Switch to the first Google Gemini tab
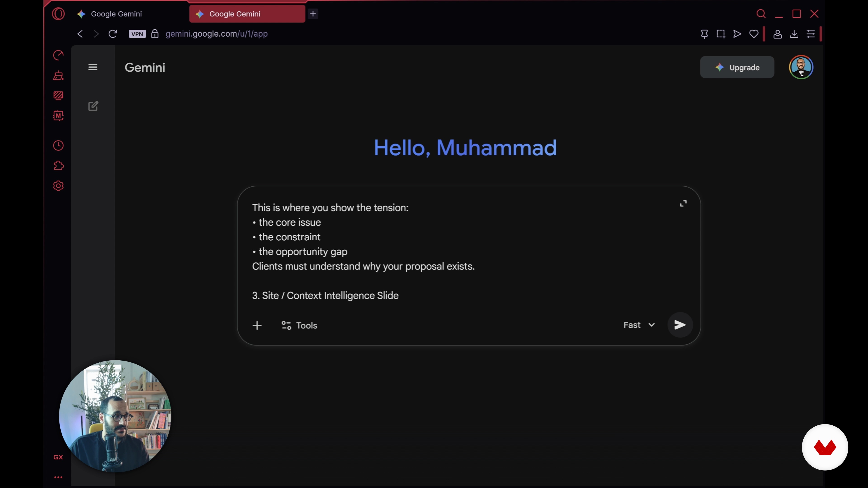 tap(117, 14)
